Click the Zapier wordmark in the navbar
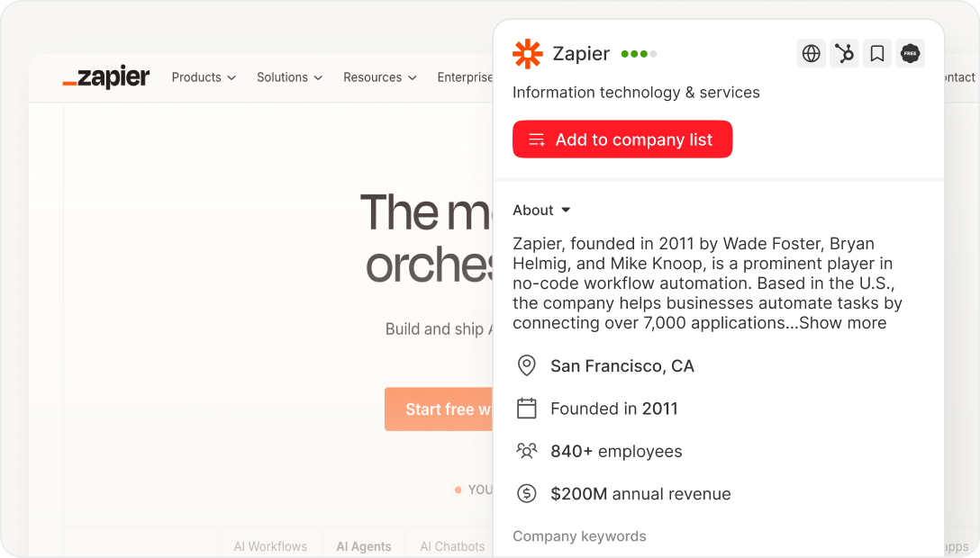The width and height of the screenshot is (980, 558). tap(105, 77)
